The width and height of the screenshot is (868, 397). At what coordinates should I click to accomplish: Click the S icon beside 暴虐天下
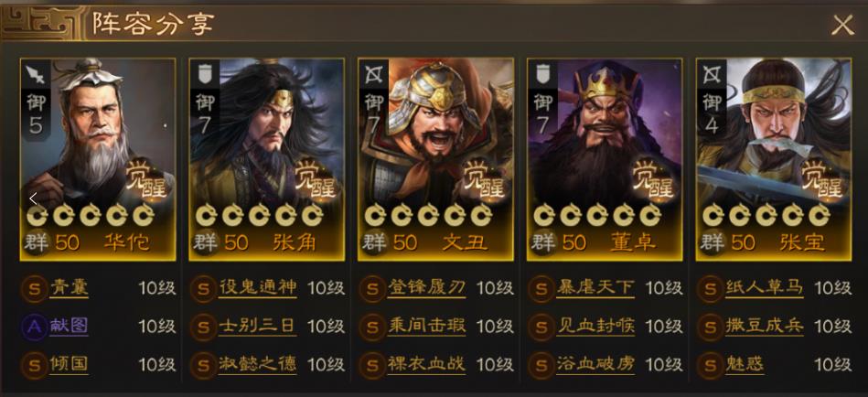[541, 288]
